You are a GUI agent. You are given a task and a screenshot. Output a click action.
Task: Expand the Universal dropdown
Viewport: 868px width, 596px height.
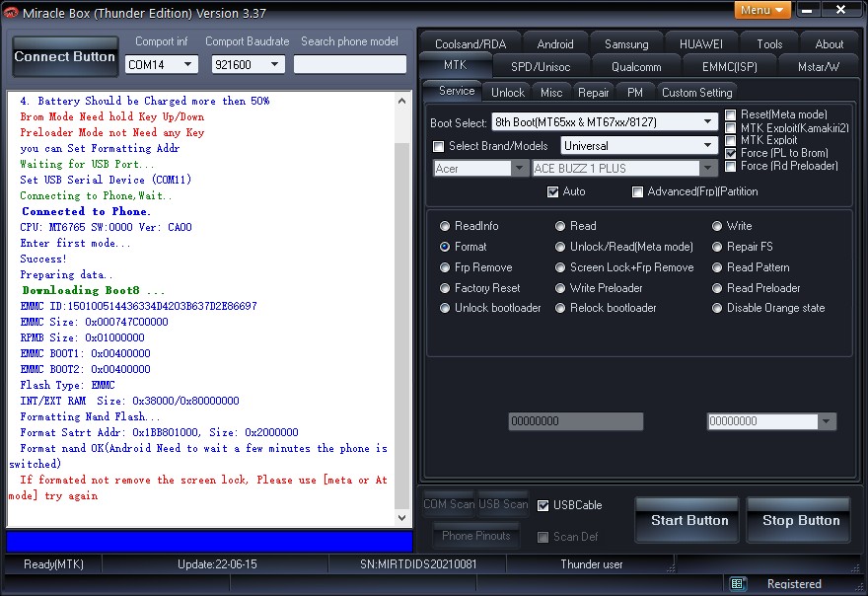(707, 146)
